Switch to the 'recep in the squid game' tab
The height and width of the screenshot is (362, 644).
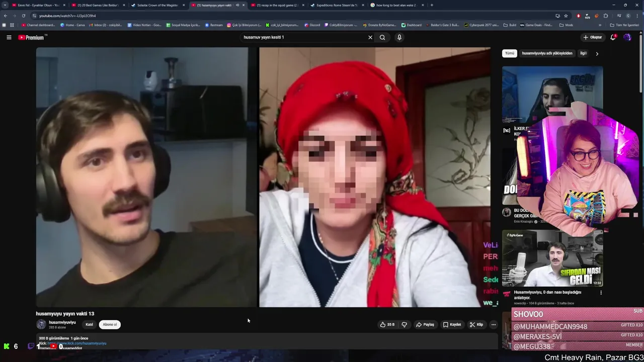[277, 5]
